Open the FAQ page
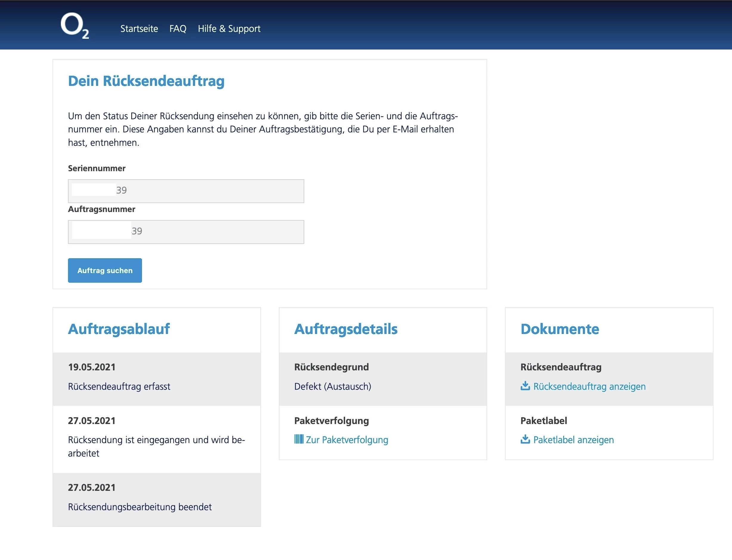This screenshot has height=560, width=732. 178,29
